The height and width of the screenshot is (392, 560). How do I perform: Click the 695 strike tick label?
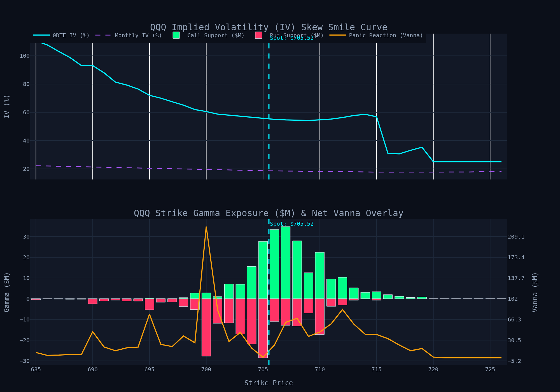click(x=150, y=370)
